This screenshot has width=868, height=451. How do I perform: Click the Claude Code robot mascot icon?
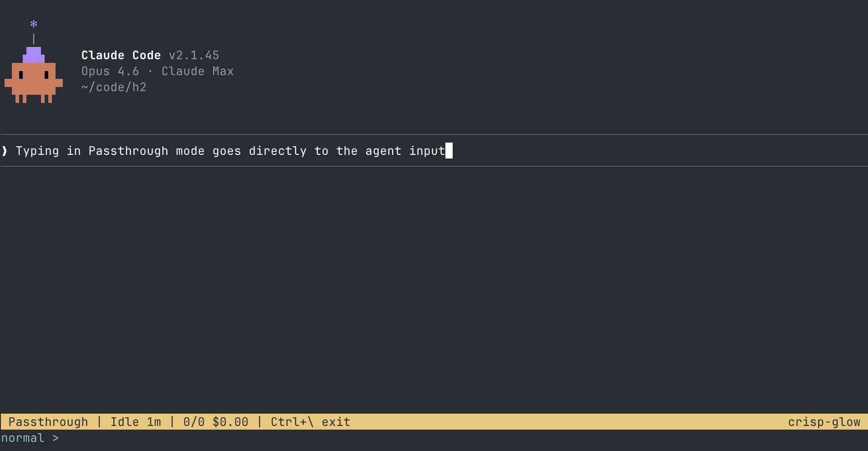pos(33,77)
